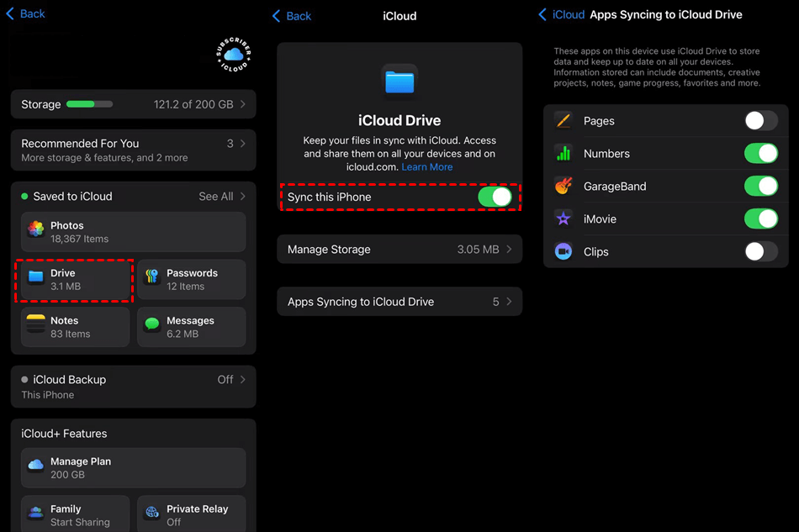Disable Sync this iPhone switch
Image resolution: width=799 pixels, height=532 pixels.
[495, 197]
